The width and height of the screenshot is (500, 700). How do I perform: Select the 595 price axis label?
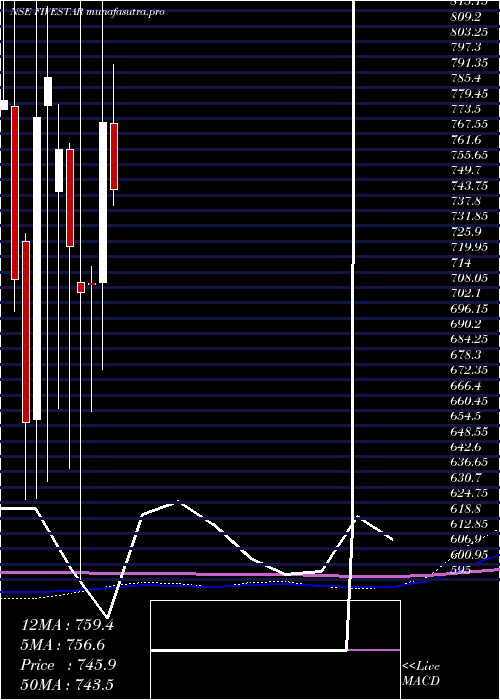pos(461,571)
